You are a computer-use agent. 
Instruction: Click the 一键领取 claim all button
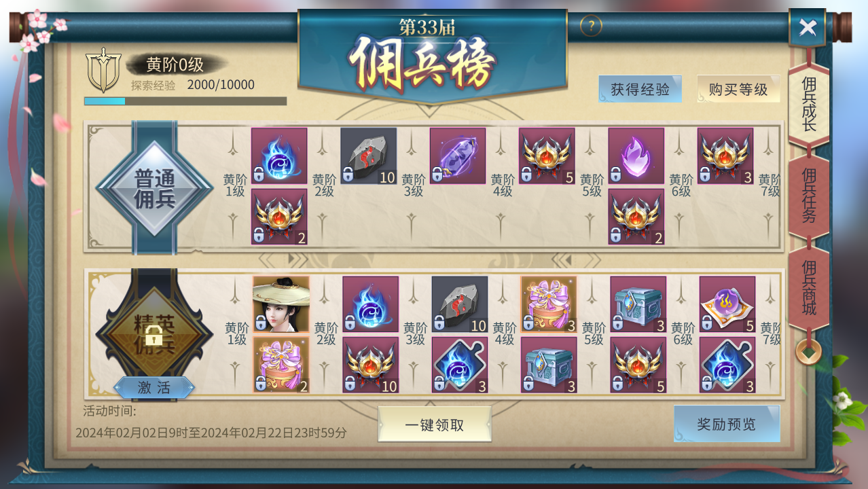coord(435,424)
